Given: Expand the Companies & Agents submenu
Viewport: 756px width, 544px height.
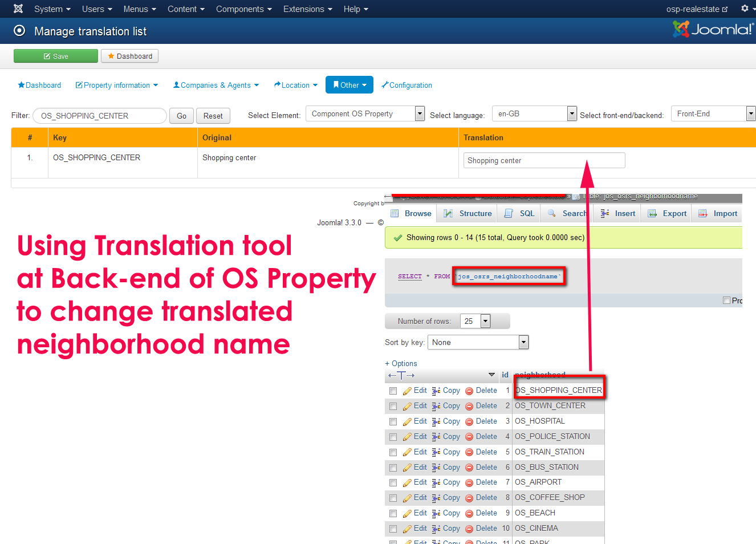Looking at the screenshot, I should pyautogui.click(x=216, y=85).
